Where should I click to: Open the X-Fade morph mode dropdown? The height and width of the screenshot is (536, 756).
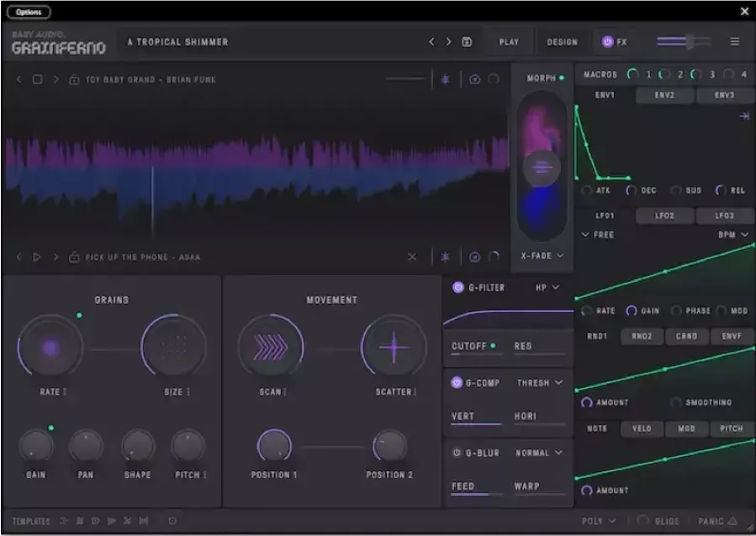542,256
